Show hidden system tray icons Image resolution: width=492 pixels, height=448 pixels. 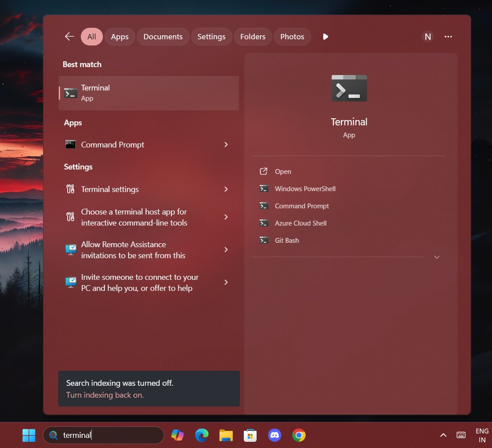click(x=443, y=435)
